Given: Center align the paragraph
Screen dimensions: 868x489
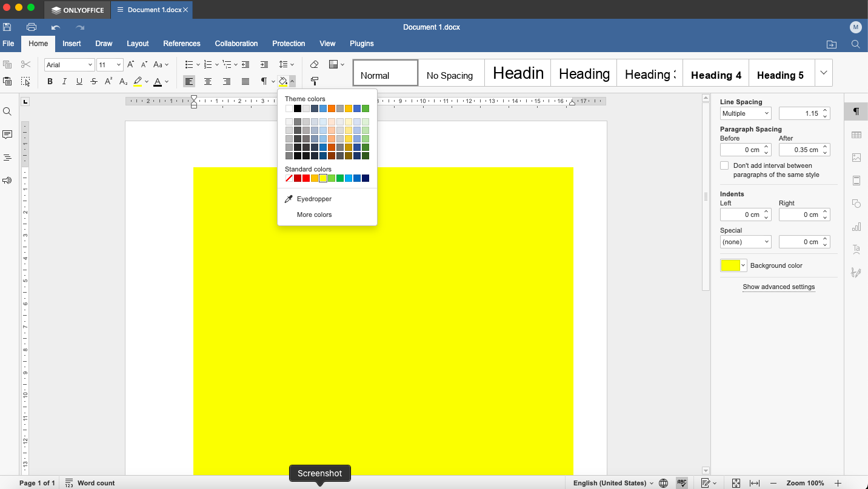Looking at the screenshot, I should tap(208, 81).
